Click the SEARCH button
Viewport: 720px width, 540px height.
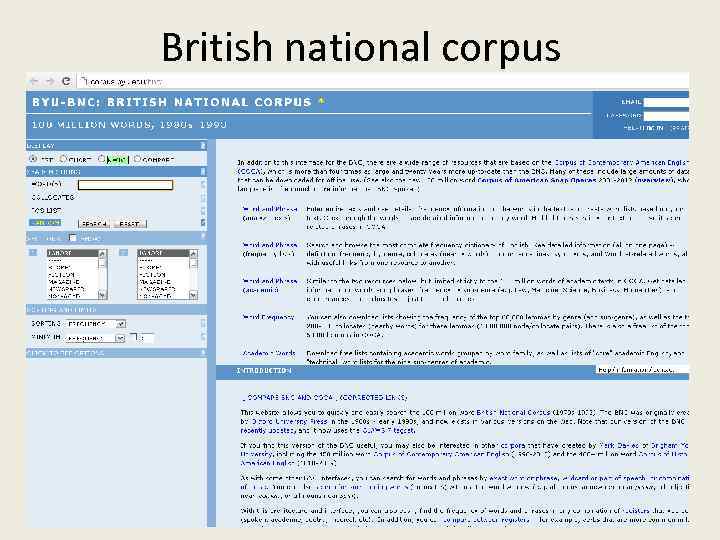(94, 224)
